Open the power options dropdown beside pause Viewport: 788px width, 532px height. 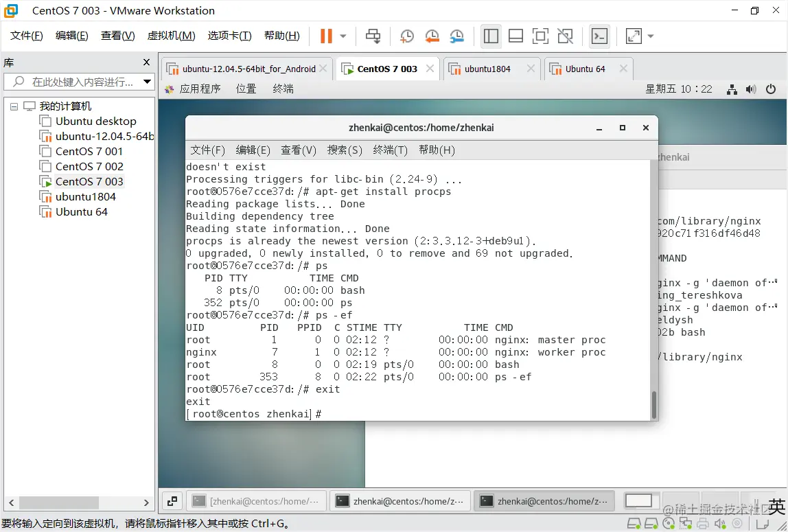pos(343,36)
